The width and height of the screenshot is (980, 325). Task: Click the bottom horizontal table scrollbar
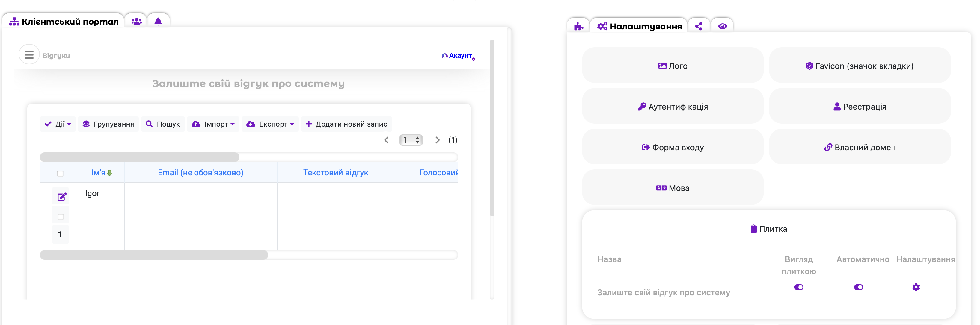(x=154, y=255)
